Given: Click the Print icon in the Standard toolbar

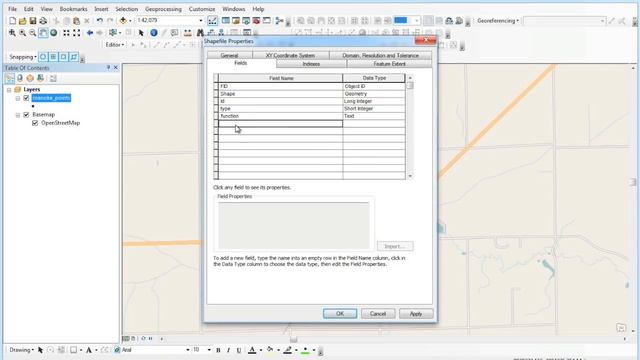Looking at the screenshot, I should (43, 20).
